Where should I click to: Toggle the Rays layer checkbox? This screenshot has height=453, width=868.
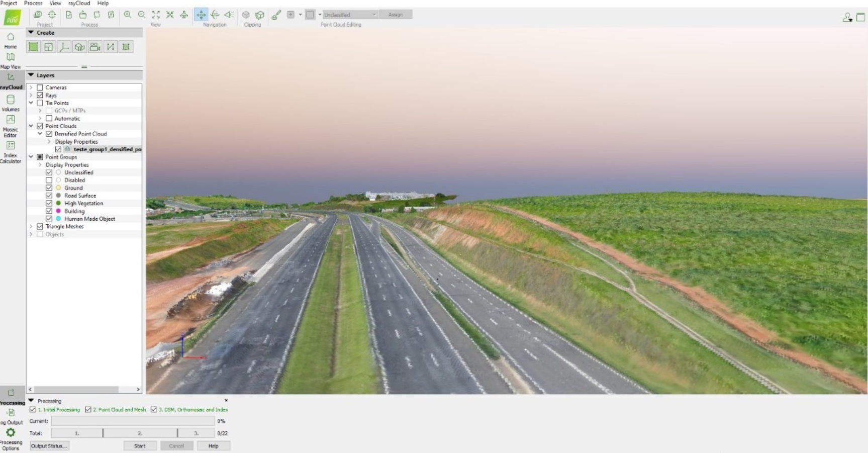40,95
